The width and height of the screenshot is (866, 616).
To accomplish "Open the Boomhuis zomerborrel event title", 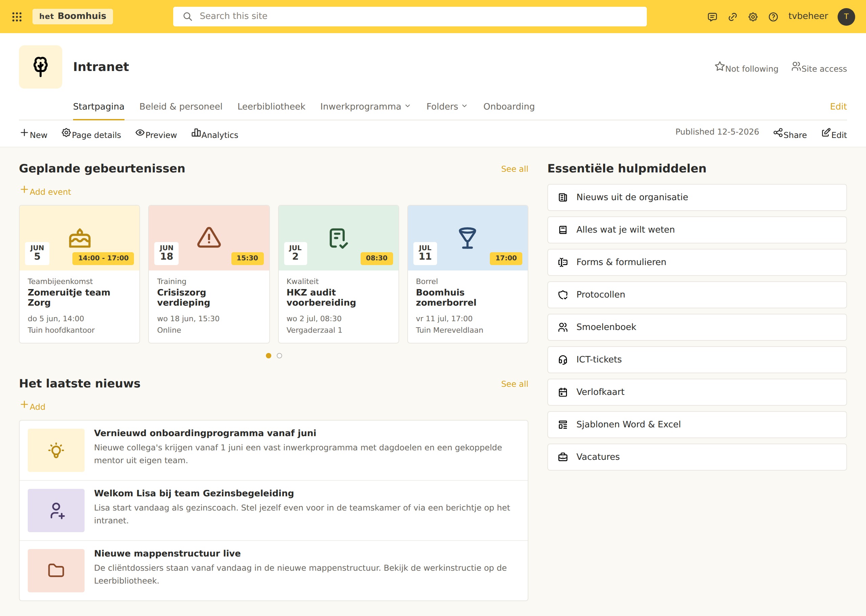I will (446, 298).
